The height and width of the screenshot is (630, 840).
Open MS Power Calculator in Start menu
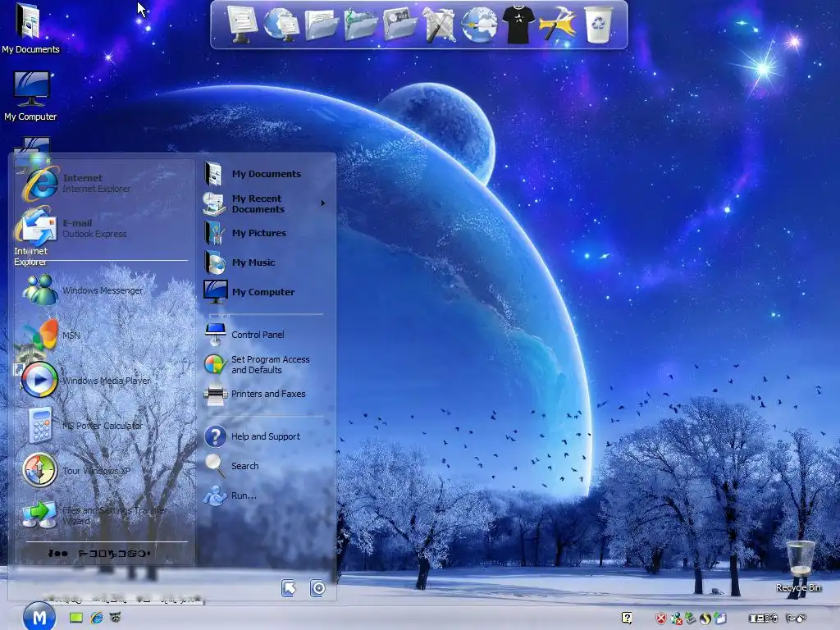pyautogui.click(x=104, y=426)
